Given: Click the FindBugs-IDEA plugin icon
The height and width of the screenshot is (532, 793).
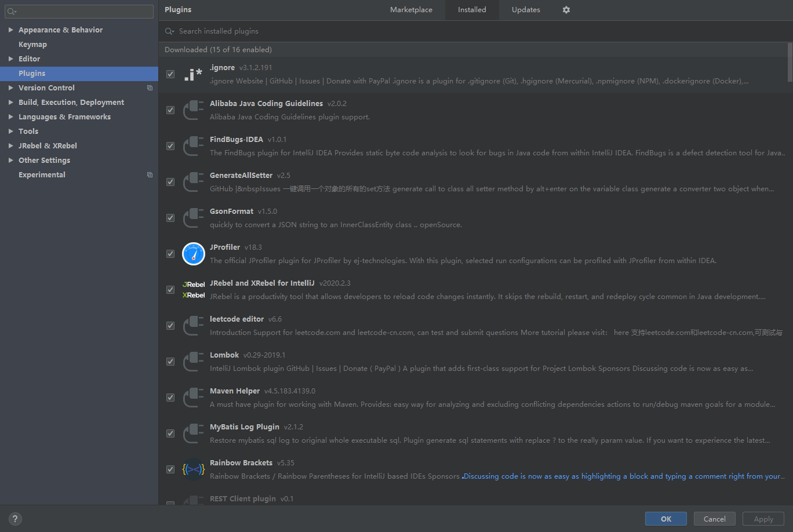Looking at the screenshot, I should [193, 146].
